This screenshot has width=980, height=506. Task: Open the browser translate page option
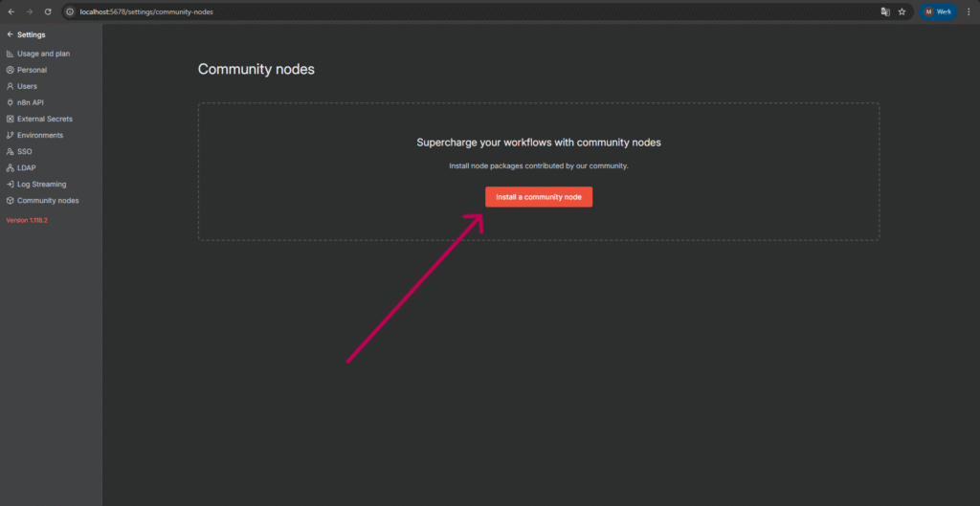tap(884, 11)
